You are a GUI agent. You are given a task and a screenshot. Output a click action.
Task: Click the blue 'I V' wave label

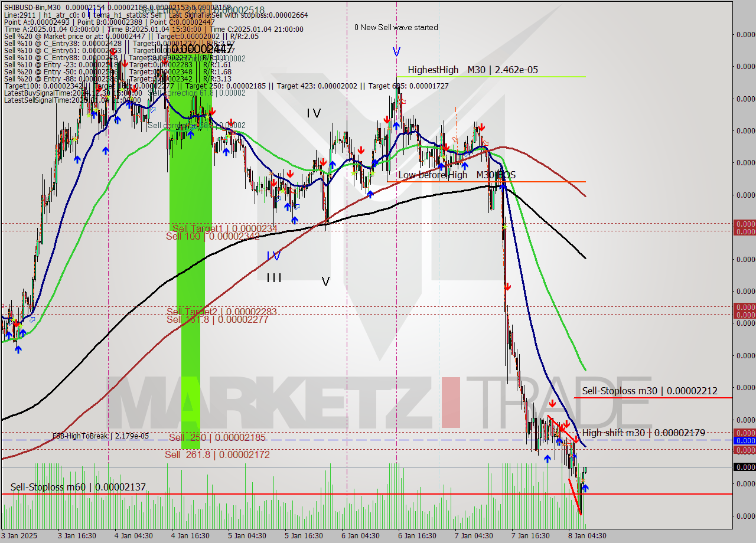pyautogui.click(x=273, y=256)
